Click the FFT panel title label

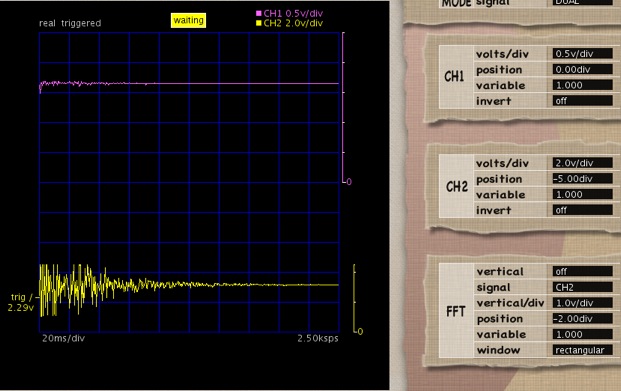pos(455,311)
